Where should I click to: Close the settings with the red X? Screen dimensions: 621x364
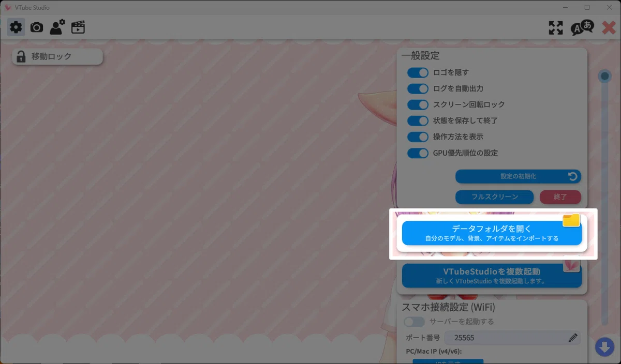609,27
